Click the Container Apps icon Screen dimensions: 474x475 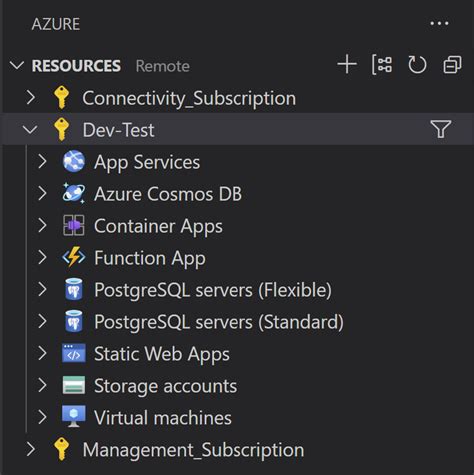pos(74,225)
